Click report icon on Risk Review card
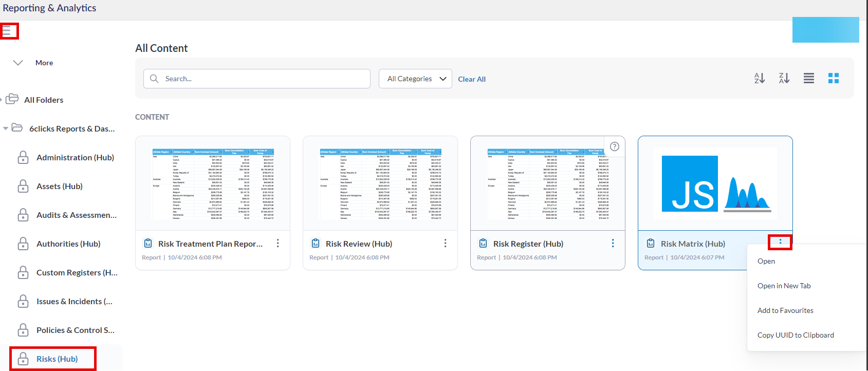This screenshot has height=371, width=868. click(316, 244)
